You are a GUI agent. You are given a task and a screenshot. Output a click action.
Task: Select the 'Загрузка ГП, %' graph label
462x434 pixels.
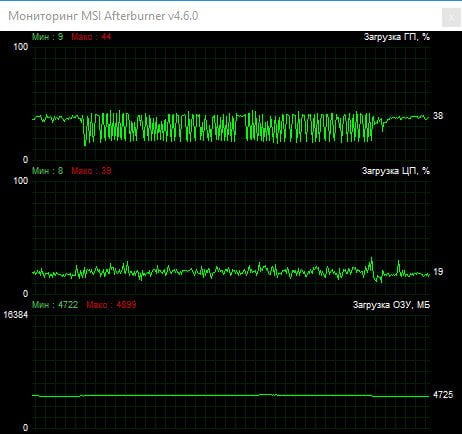(x=397, y=37)
